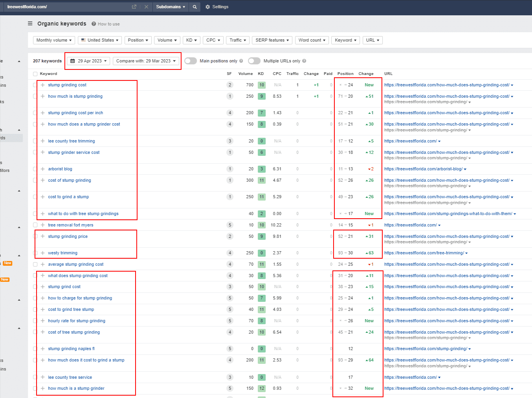Open the Monthly volume dropdown
This screenshot has width=532, height=398.
pyautogui.click(x=54, y=40)
